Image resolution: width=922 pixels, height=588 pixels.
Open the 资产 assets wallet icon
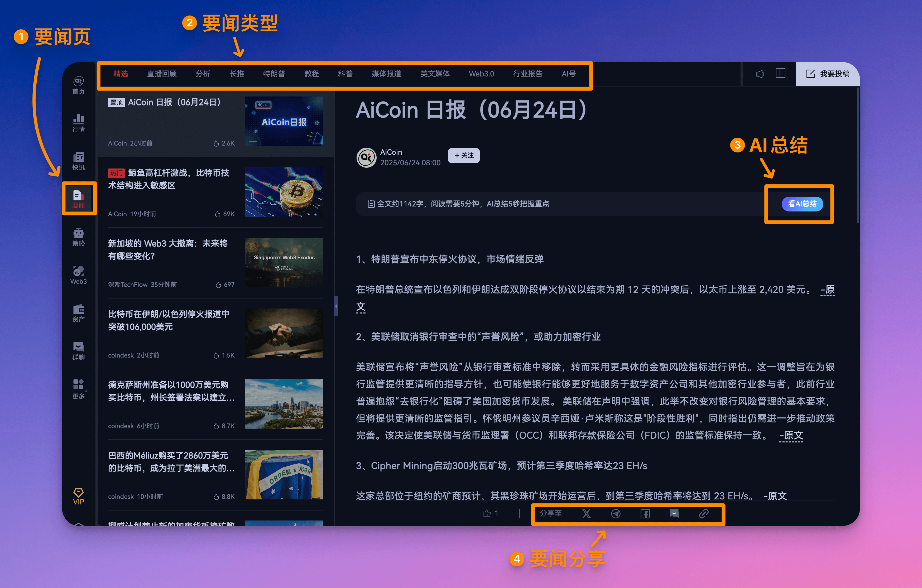[79, 313]
